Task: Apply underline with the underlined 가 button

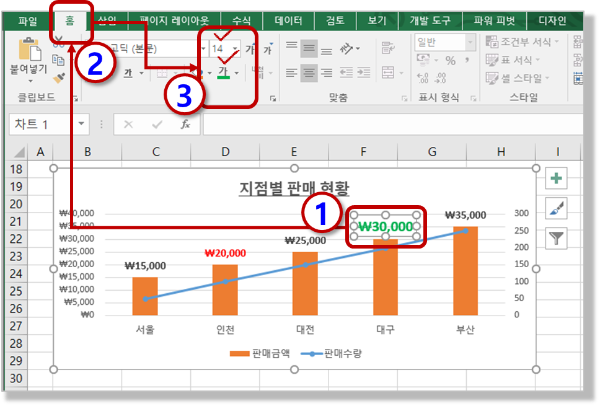Action: [x=128, y=73]
